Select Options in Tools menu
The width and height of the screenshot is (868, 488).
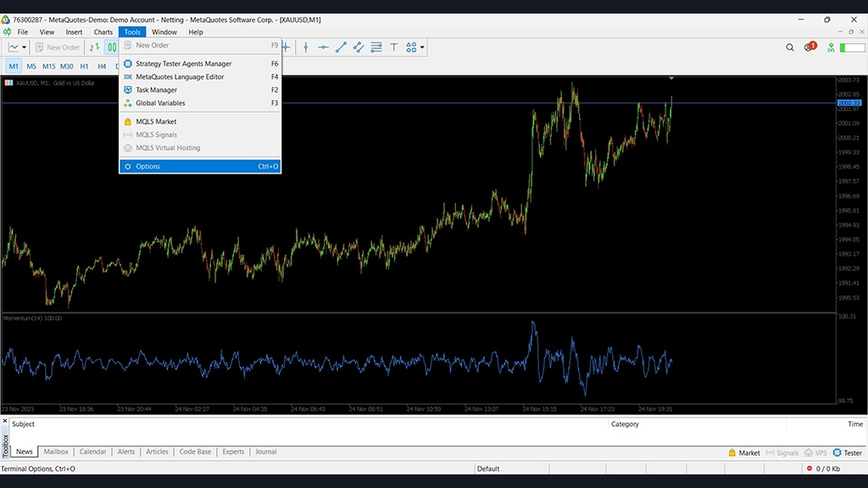200,167
